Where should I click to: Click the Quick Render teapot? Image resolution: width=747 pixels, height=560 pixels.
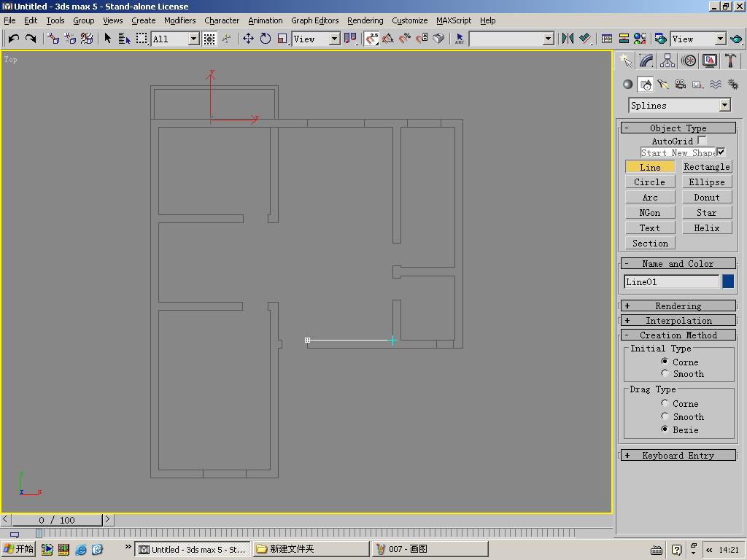pos(736,39)
